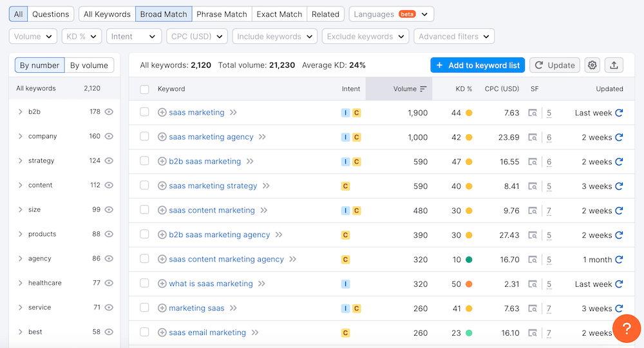The image size is (644, 348).
Task: Open table settings gear icon
Action: 592,65
